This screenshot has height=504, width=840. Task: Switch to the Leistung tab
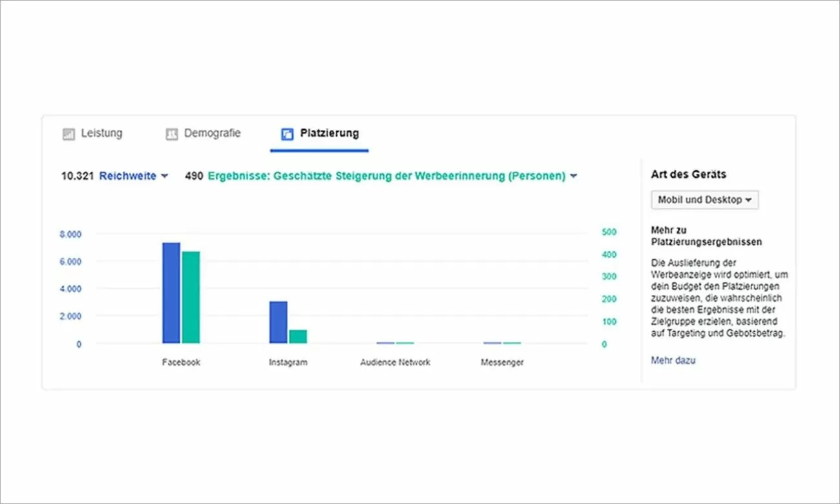pyautogui.click(x=101, y=133)
